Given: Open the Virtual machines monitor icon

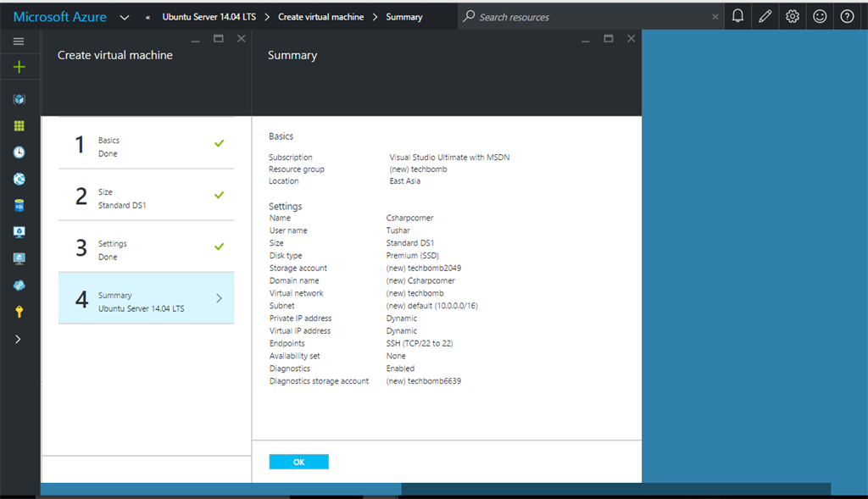Looking at the screenshot, I should point(19,258).
